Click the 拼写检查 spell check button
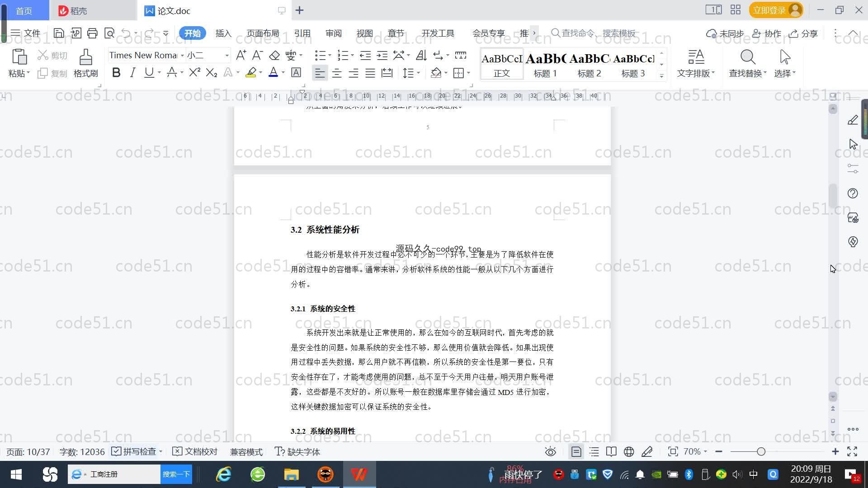The image size is (868, 488). tap(137, 451)
